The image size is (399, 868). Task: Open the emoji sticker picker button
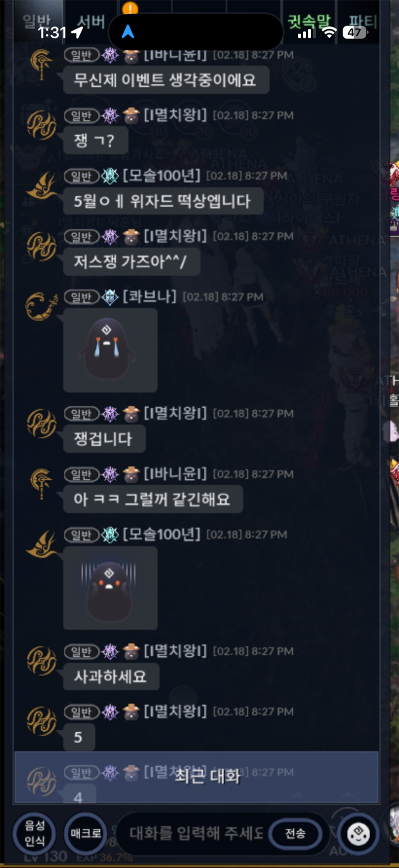(359, 833)
